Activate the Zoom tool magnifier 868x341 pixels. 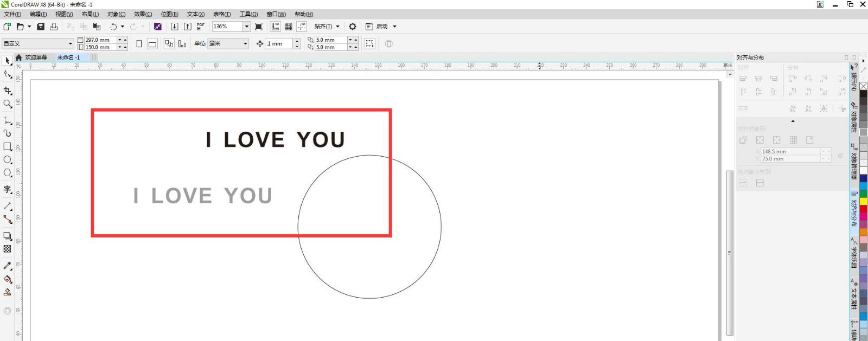click(8, 104)
